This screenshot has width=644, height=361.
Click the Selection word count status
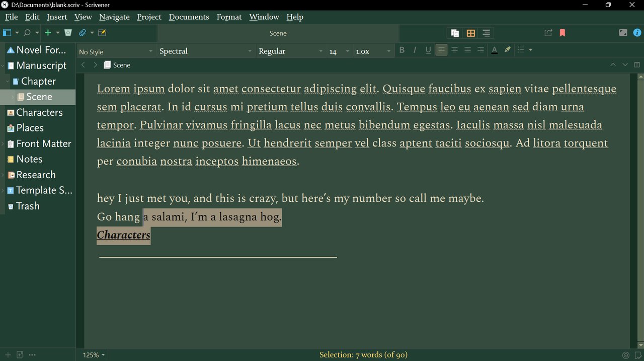pyautogui.click(x=363, y=355)
